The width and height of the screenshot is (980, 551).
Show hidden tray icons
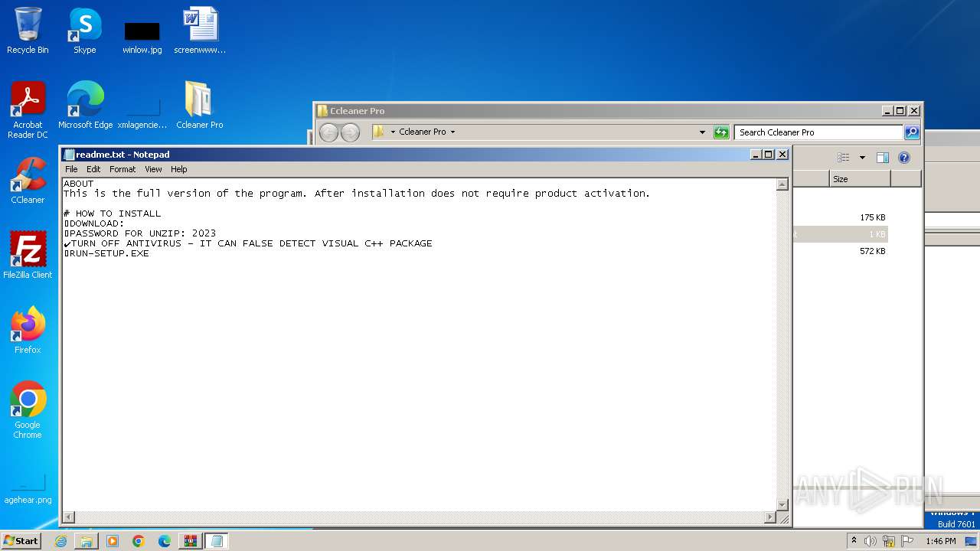click(x=854, y=540)
